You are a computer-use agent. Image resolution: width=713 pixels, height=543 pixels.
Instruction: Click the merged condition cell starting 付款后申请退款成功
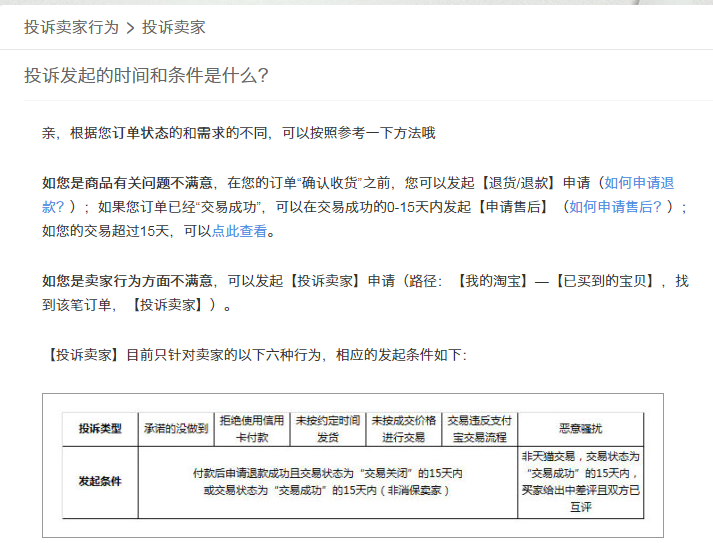327,481
